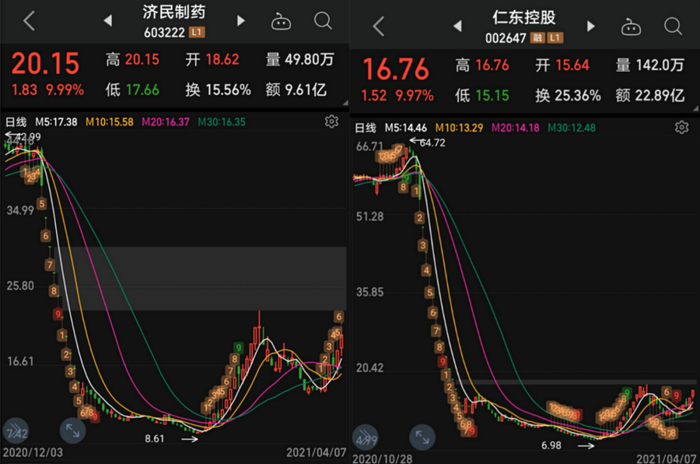700x464 pixels.
Task: Switch to previous stock before 济民制药
Action: click(x=108, y=21)
